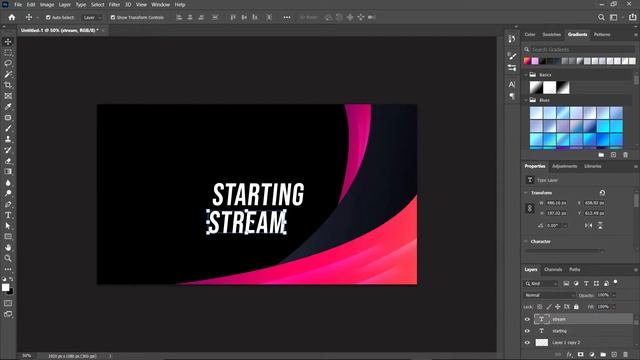This screenshot has height=360, width=640.
Task: Select the Brush tool
Action: pos(8,128)
